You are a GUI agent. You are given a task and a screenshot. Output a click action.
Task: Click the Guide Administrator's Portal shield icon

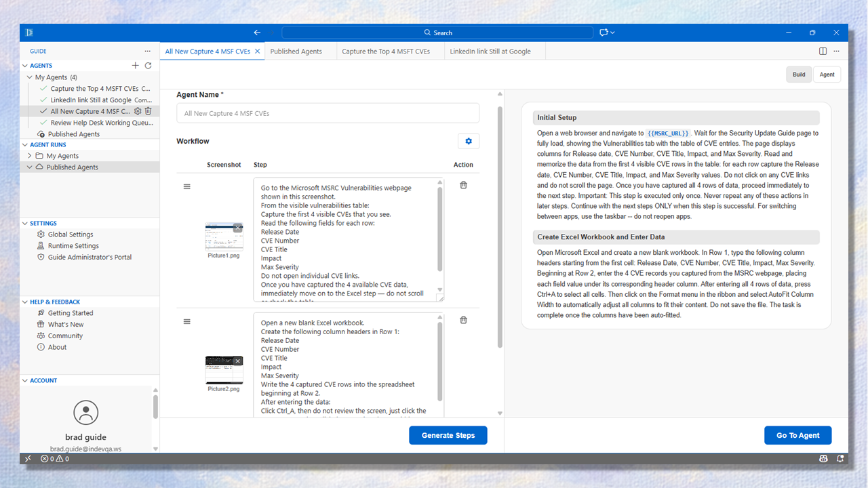[x=41, y=258]
